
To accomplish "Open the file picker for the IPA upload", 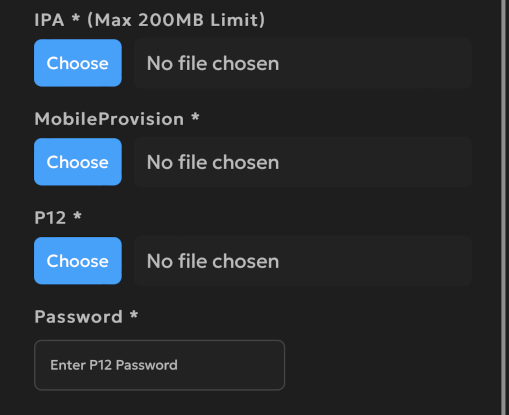I will tap(78, 63).
